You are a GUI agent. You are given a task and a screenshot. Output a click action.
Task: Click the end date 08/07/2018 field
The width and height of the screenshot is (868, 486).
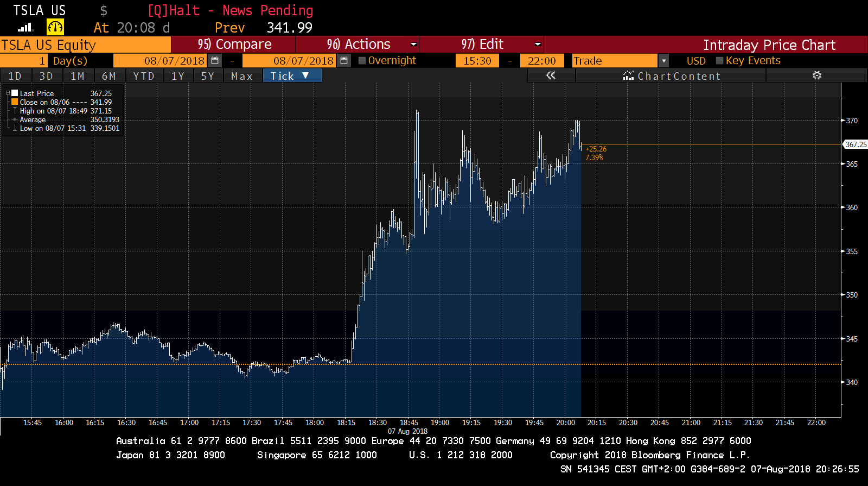(289, 61)
